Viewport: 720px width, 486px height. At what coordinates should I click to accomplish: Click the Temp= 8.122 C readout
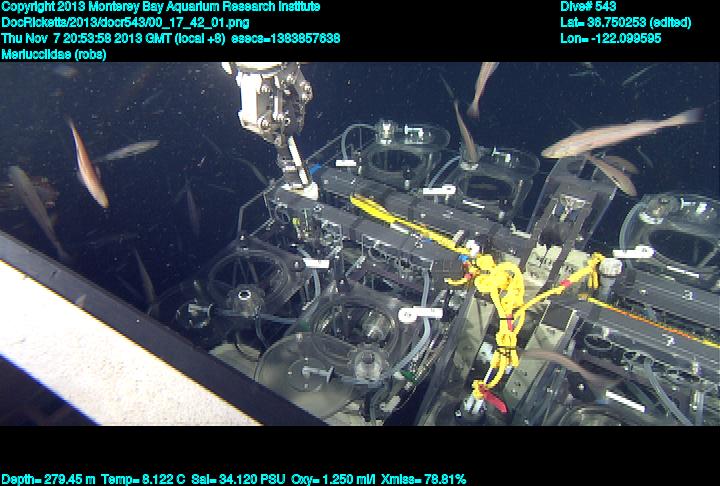click(143, 479)
